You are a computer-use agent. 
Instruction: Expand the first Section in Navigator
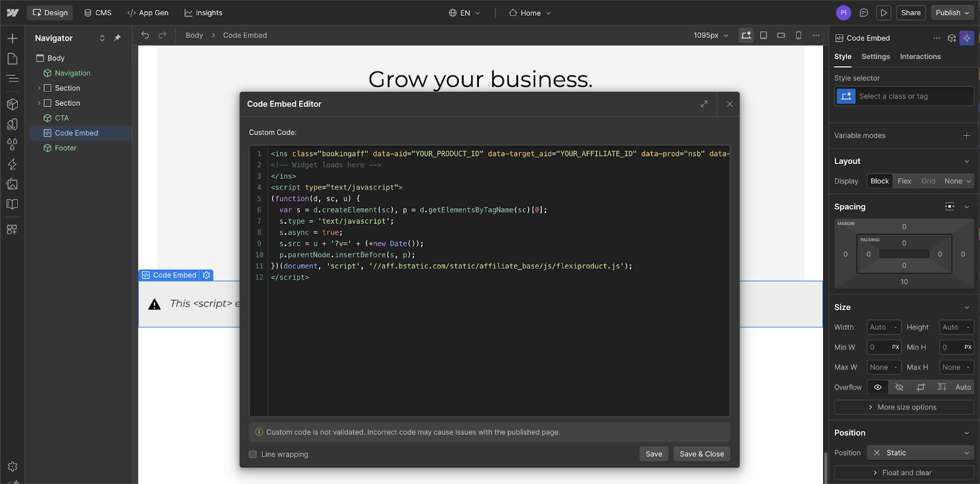pos(39,88)
